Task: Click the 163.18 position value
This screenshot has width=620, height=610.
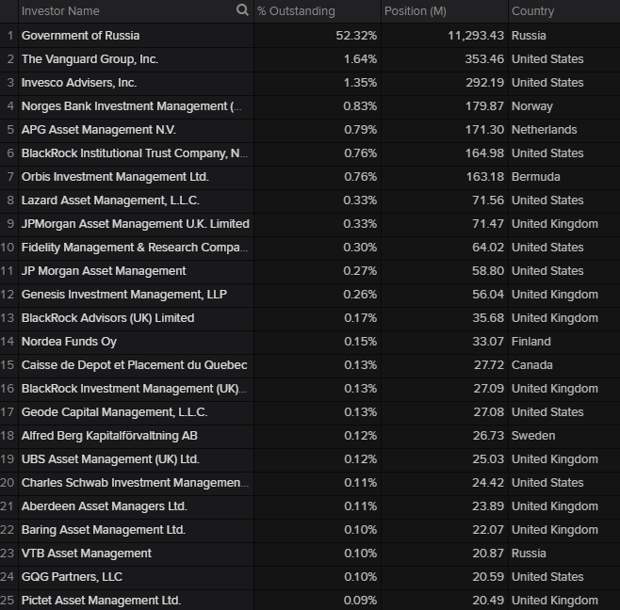Action: tap(485, 177)
